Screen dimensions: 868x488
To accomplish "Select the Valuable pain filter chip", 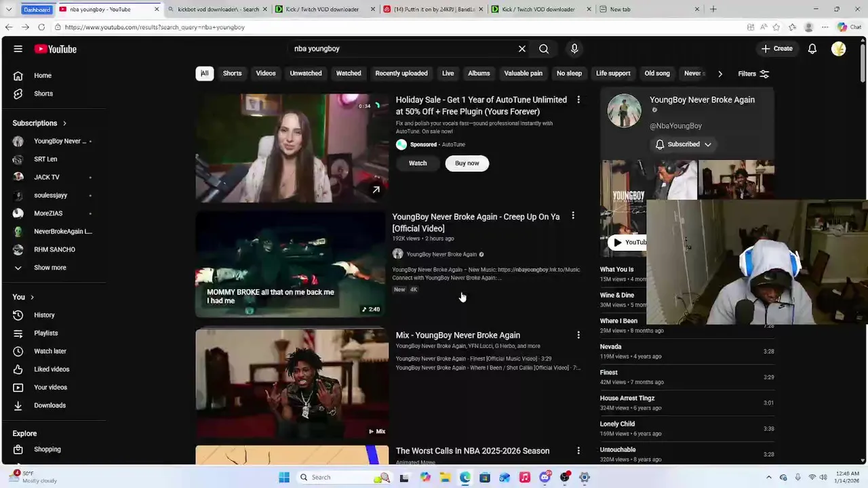I will 524,73.
